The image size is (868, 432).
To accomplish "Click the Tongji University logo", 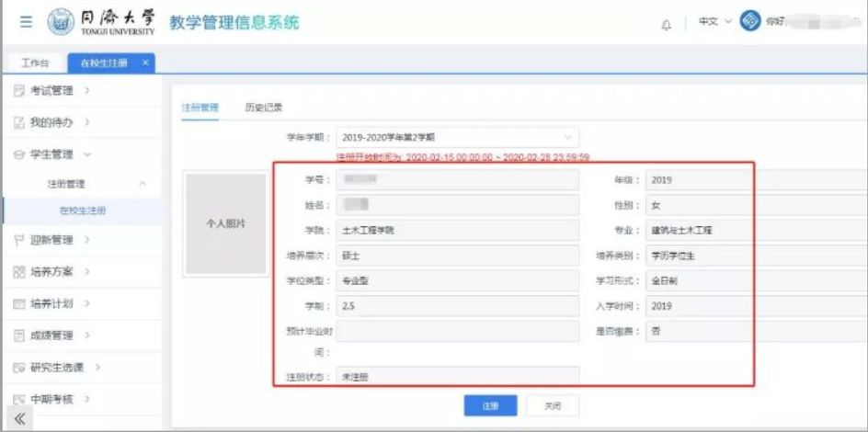I will (102, 22).
